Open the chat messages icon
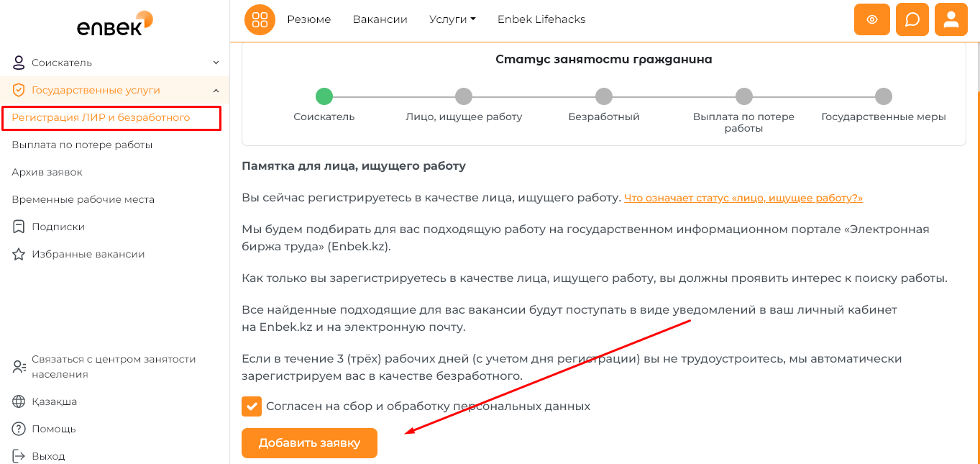This screenshot has height=464, width=980. point(912,19)
